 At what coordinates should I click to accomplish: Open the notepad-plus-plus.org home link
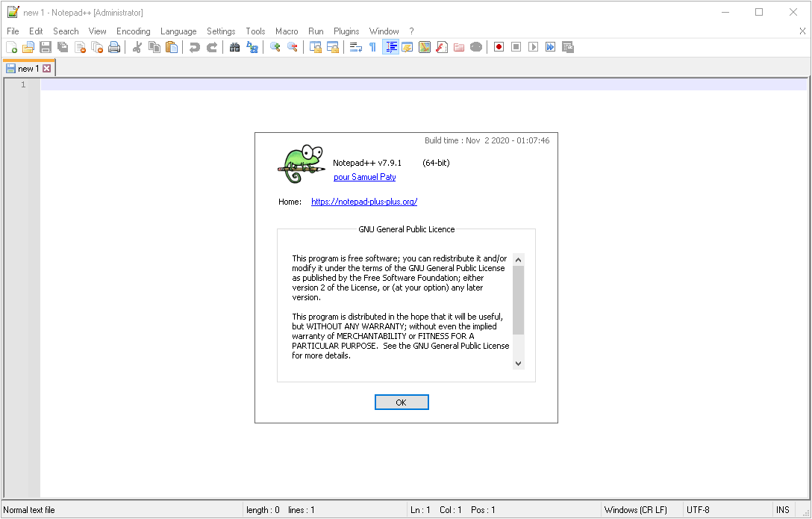coord(364,202)
